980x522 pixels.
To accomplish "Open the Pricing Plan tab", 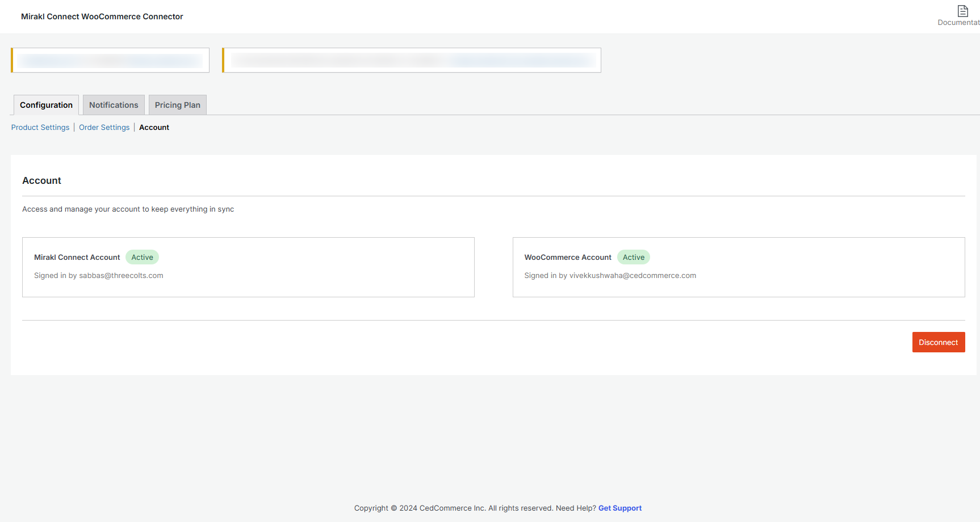I will point(177,105).
